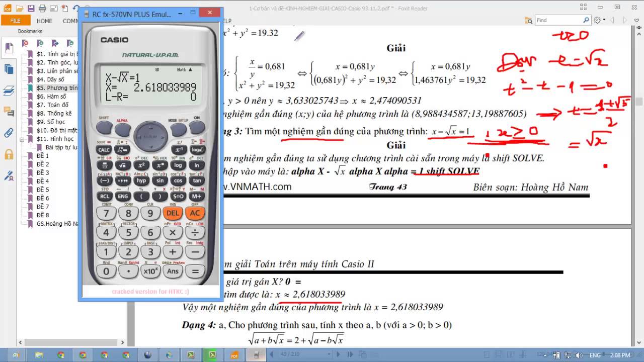This screenshot has width=644, height=362.
Task: Click the document's vertical scrollbar thumb
Action: tap(639, 102)
